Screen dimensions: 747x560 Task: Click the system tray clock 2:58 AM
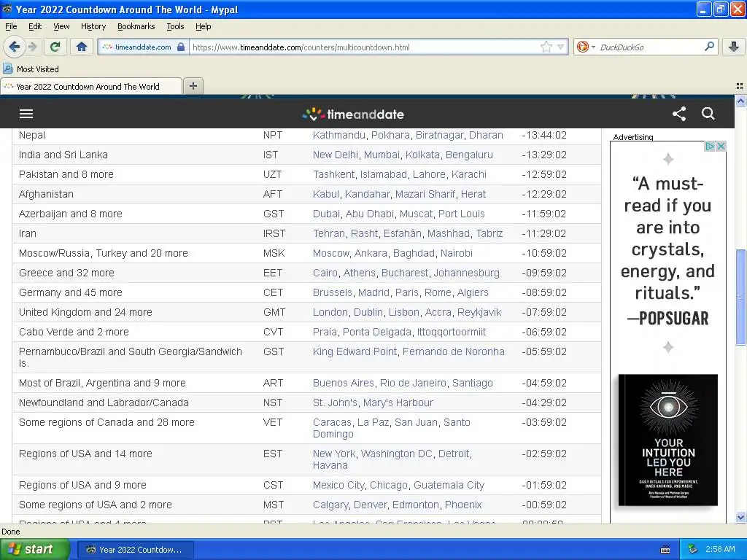pyautogui.click(x=720, y=549)
